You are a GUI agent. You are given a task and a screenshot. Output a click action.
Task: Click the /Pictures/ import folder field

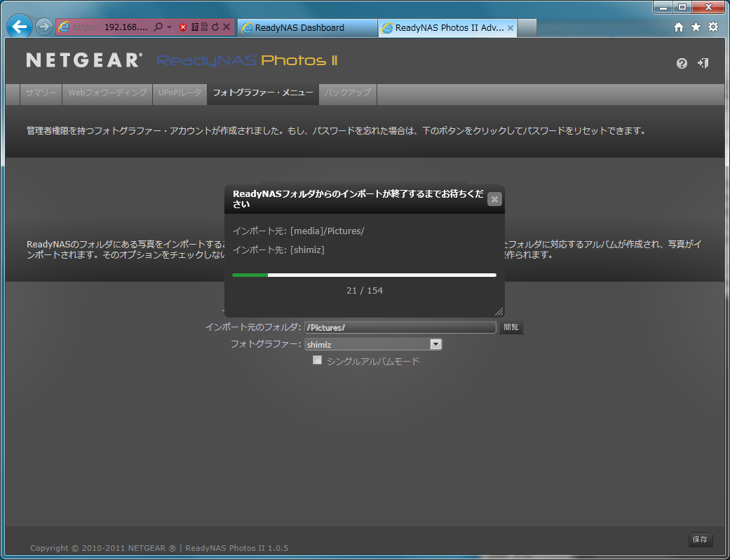pos(400,327)
